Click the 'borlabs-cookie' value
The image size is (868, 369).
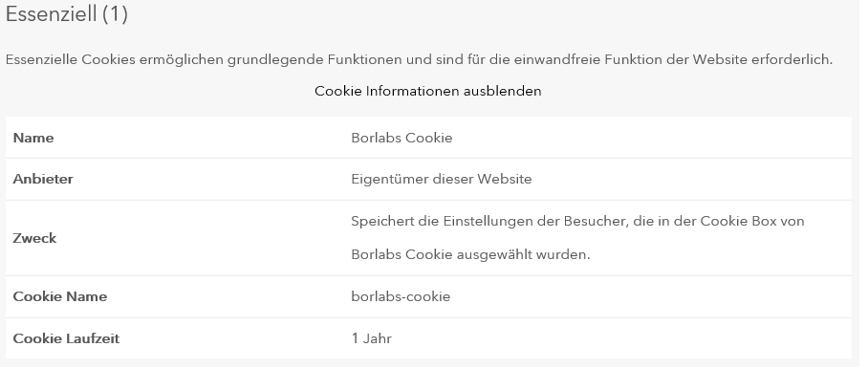pyautogui.click(x=401, y=296)
